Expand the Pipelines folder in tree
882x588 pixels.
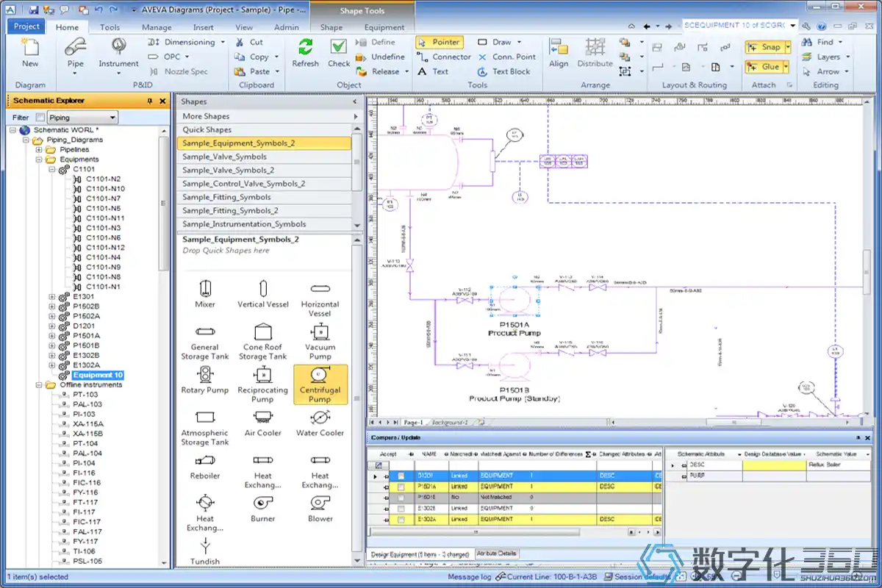coord(40,149)
